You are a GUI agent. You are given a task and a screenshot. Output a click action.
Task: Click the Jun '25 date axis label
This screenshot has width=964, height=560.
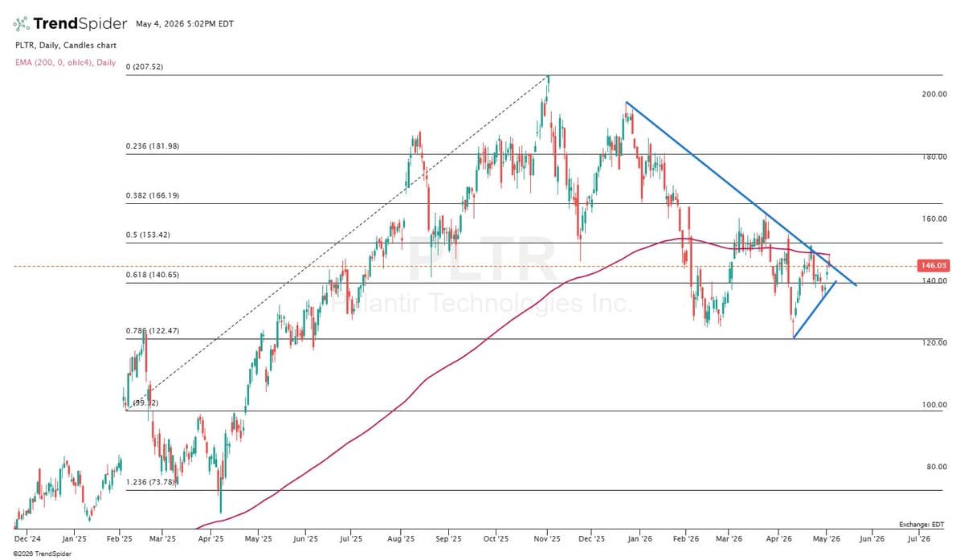click(305, 540)
